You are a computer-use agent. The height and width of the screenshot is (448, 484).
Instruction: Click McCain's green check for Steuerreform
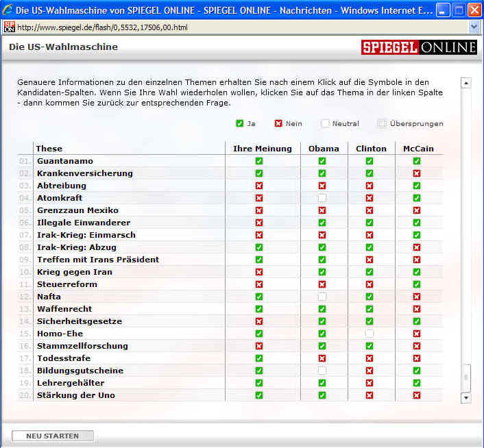(x=417, y=284)
